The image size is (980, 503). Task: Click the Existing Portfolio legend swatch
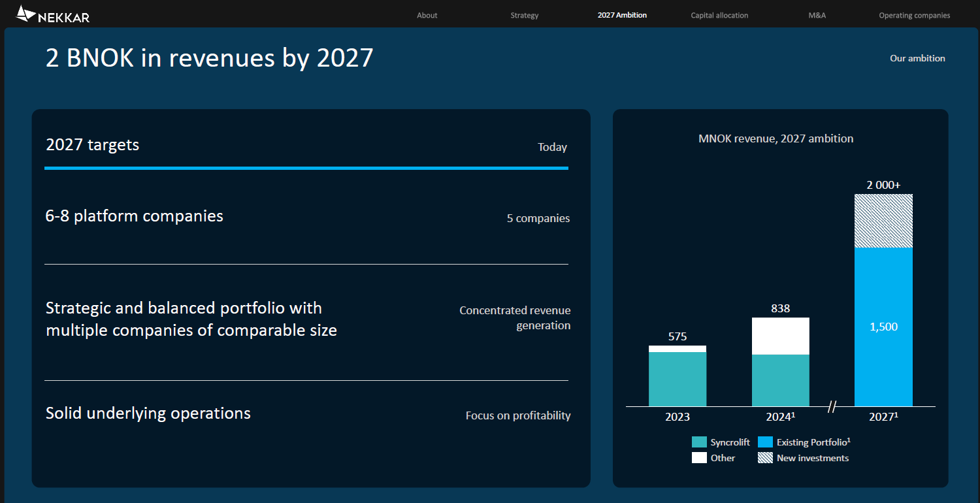pos(765,442)
